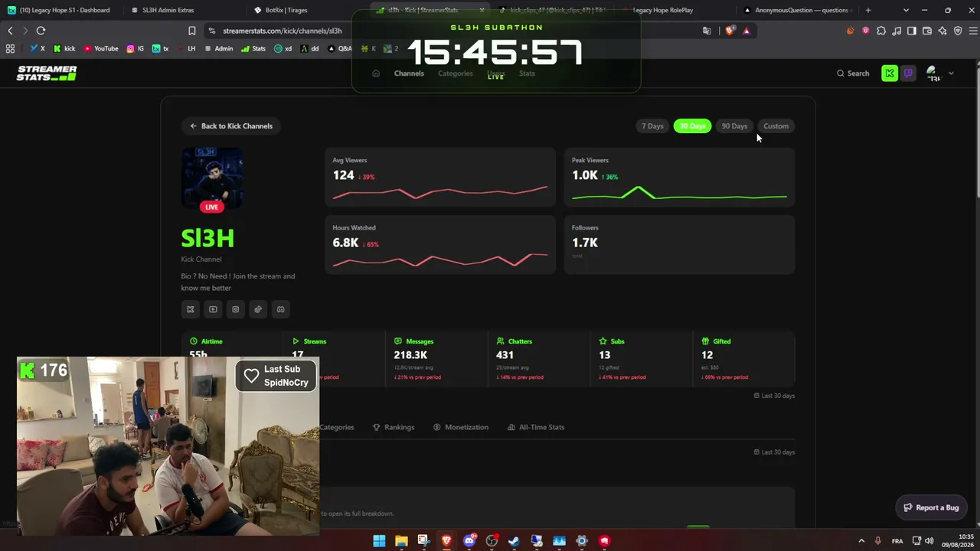The height and width of the screenshot is (551, 980).
Task: Click the Subs 13 stat
Action: tap(641, 359)
